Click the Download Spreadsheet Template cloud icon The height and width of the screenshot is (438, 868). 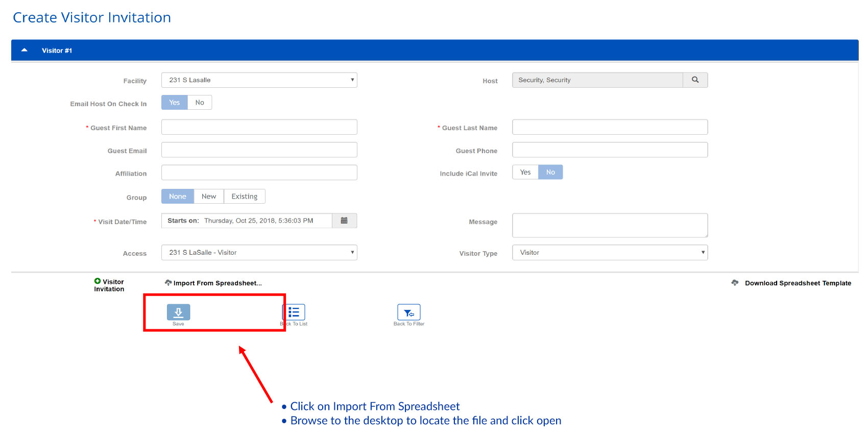(735, 283)
